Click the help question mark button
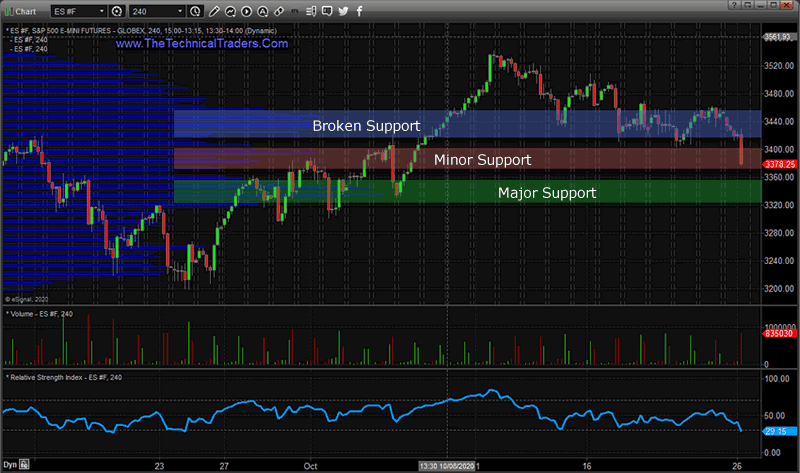Viewport: 800px width, 473px height. (x=734, y=5)
